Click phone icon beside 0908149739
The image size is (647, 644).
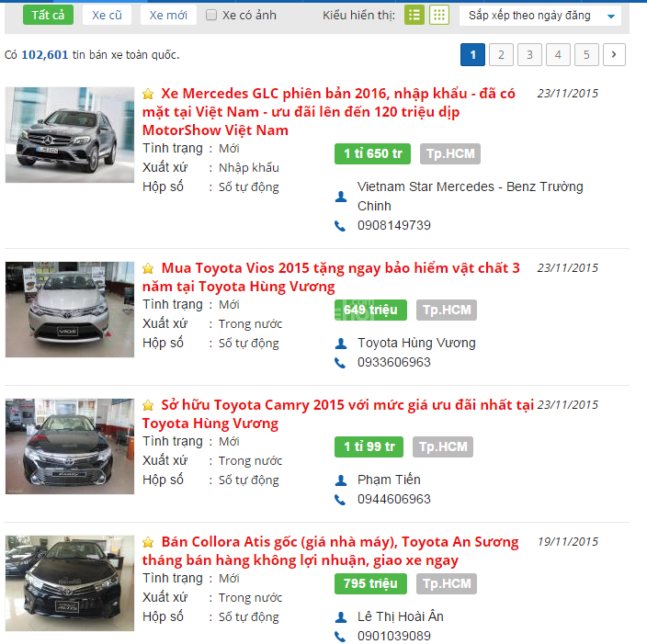340,226
